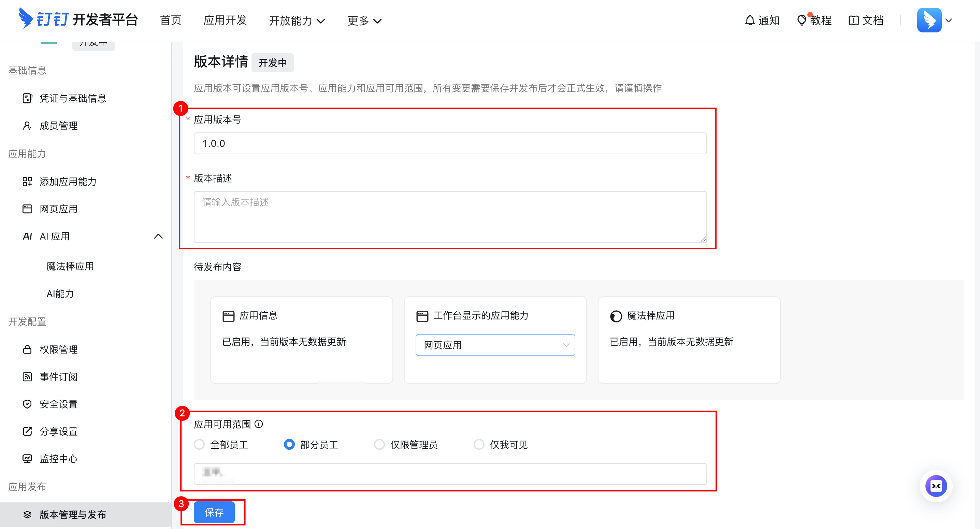Click the blue 保存 button
The image size is (980, 529).
[214, 512]
